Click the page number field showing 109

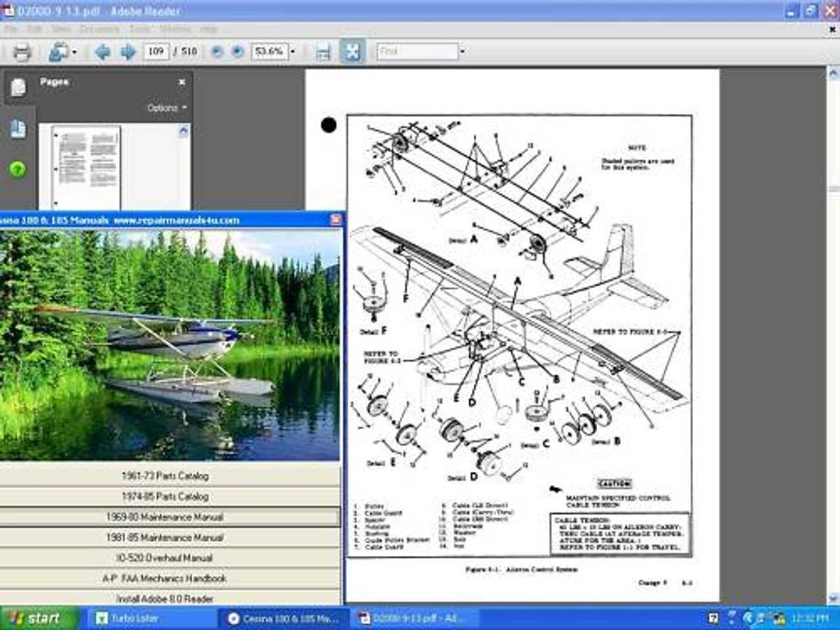tap(156, 51)
